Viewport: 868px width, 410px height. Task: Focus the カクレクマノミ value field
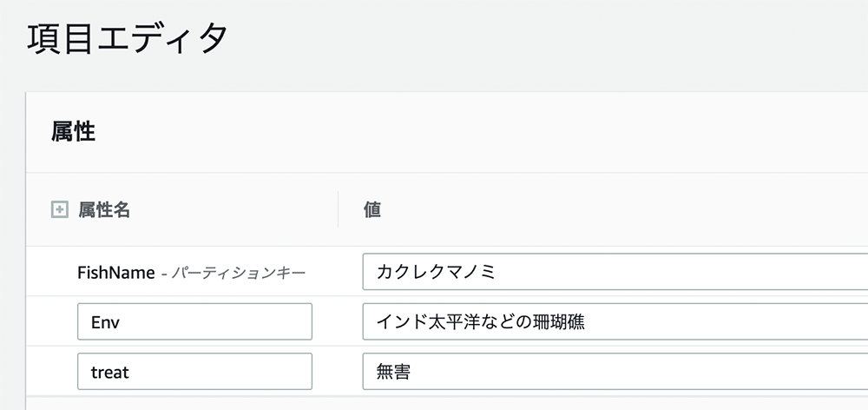(615, 272)
